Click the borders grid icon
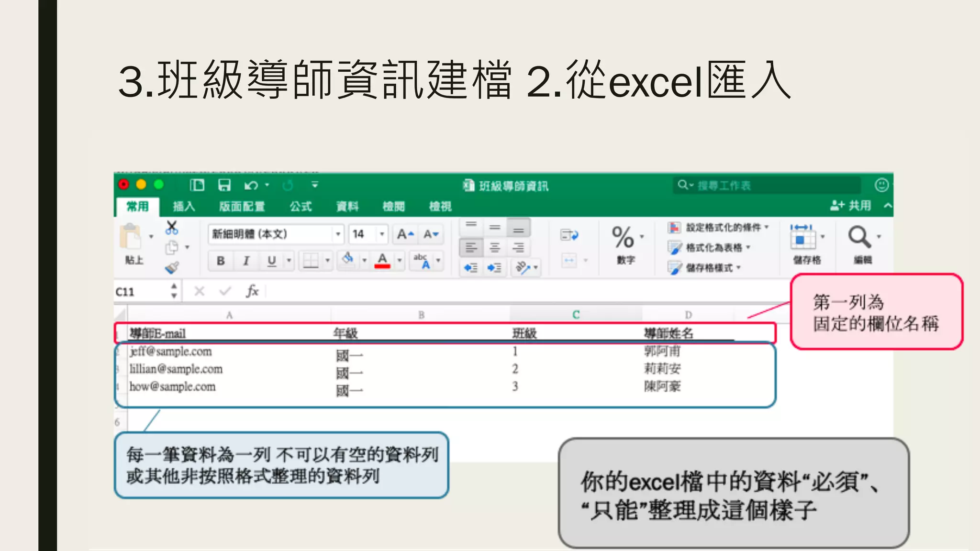This screenshot has height=551, width=980. pos(311,261)
